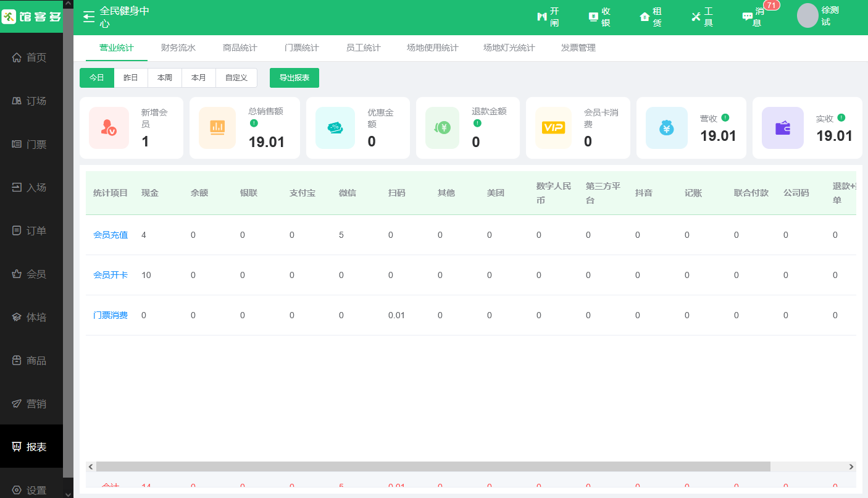
Task: Select the 今日 date filter
Action: [x=97, y=78]
